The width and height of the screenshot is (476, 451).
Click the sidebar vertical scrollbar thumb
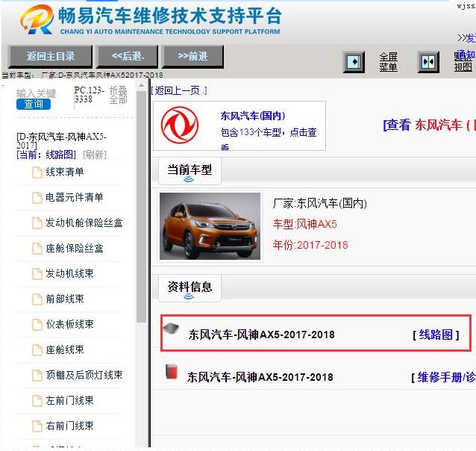[141, 207]
